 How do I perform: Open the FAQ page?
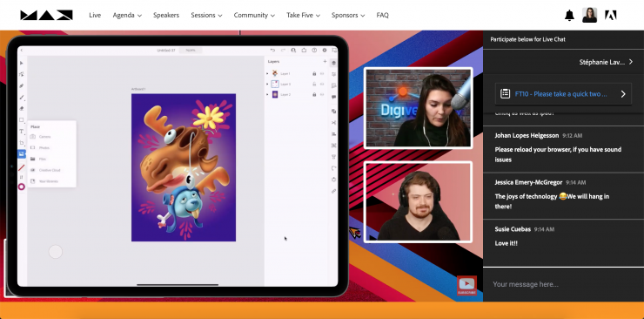coord(382,15)
